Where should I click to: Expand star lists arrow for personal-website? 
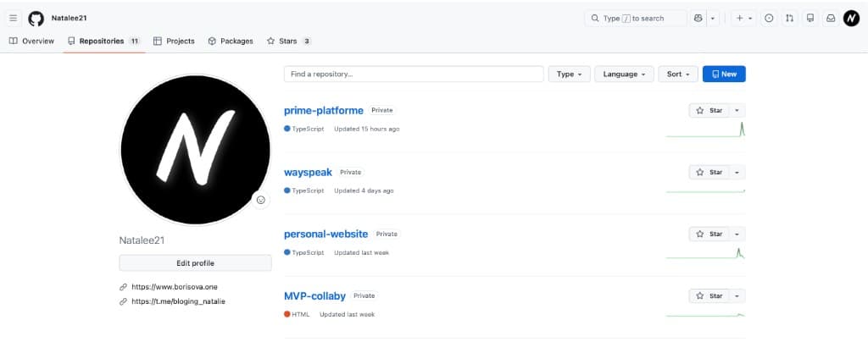[x=737, y=234]
